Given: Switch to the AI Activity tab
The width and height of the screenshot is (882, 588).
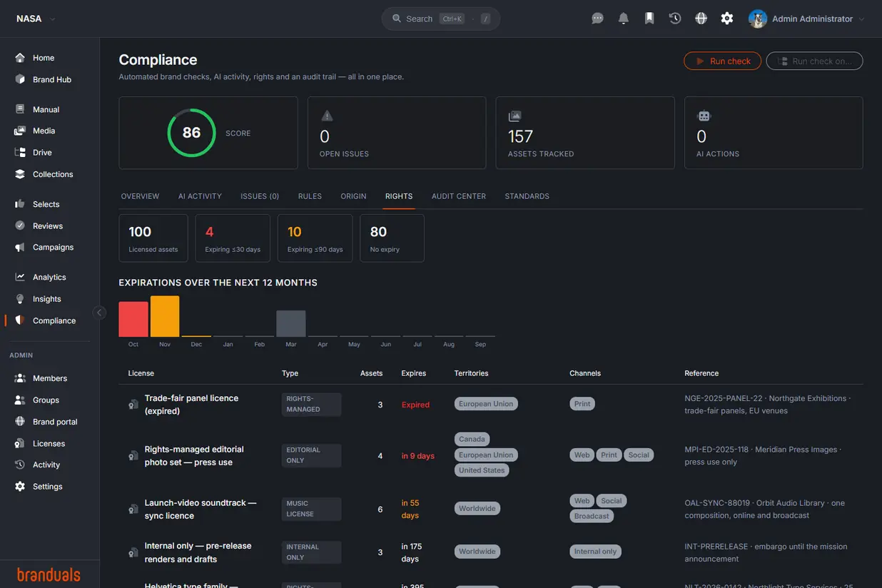Looking at the screenshot, I should pyautogui.click(x=200, y=196).
